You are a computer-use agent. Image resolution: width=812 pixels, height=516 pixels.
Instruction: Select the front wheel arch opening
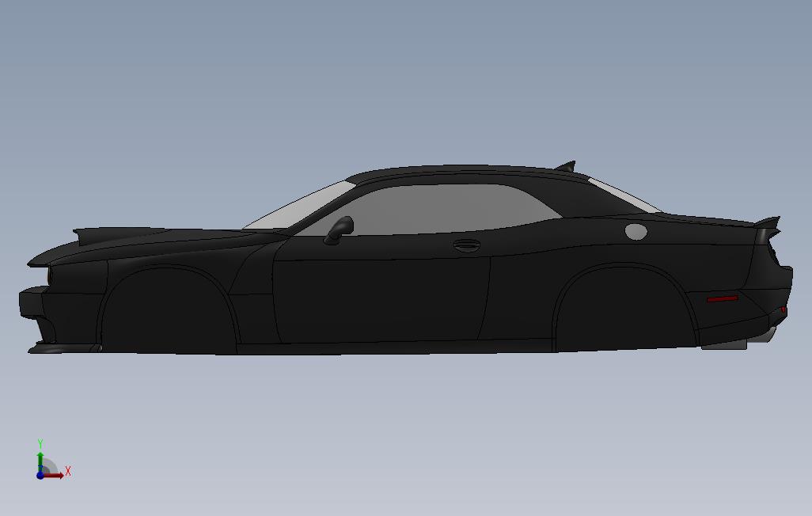tap(169, 311)
